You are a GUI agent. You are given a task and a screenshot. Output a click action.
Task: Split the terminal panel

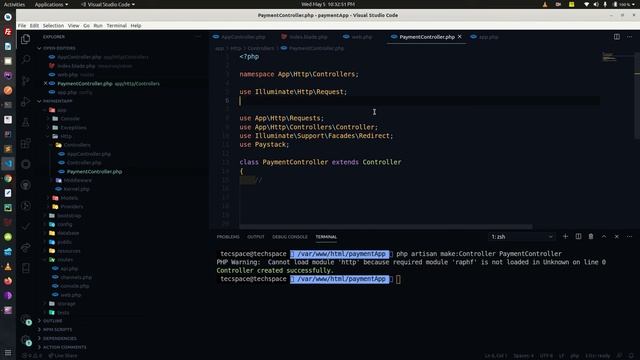[578, 236]
